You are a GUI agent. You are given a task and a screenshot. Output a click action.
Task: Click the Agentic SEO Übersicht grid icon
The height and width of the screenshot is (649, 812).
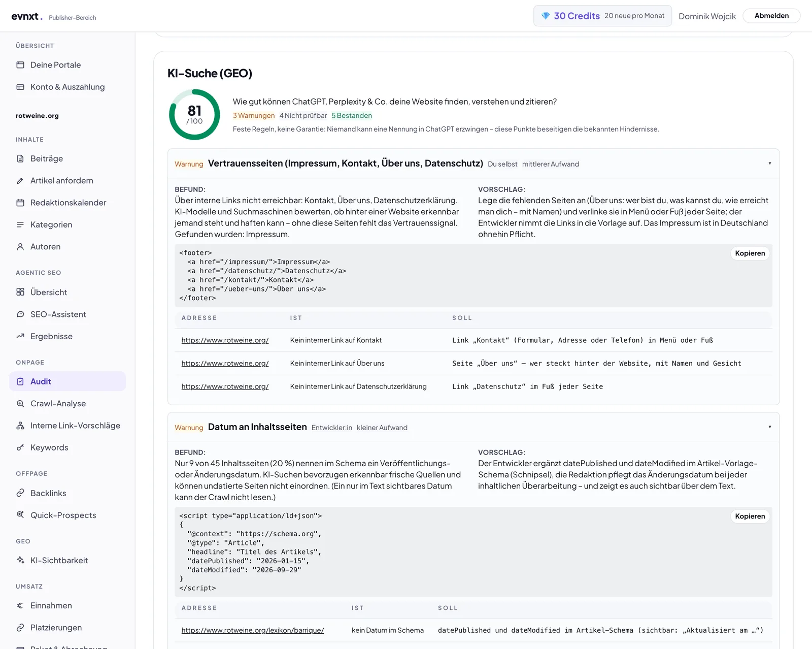point(20,292)
